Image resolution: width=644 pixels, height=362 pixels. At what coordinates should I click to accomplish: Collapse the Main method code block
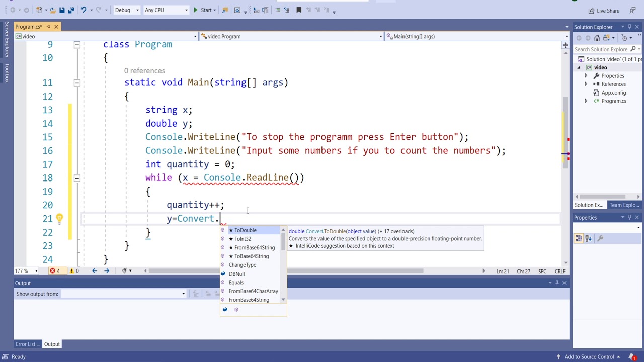coord(77,83)
